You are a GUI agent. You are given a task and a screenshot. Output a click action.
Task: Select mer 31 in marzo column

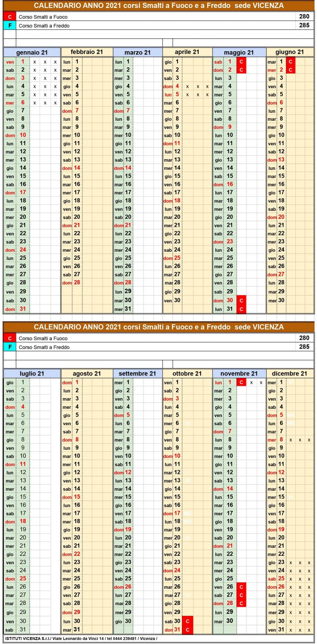pos(123,309)
